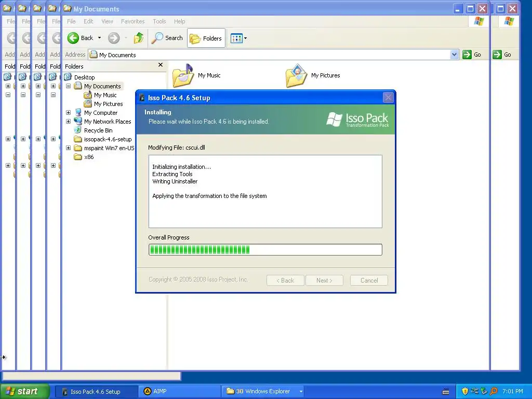Select My Pictures in folder tree
Viewport: 532px width, 399px height.
(108, 104)
